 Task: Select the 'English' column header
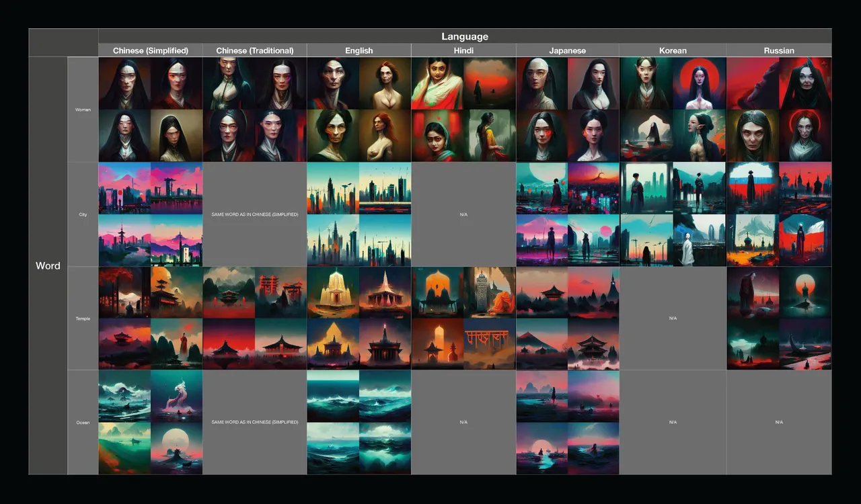coord(359,50)
